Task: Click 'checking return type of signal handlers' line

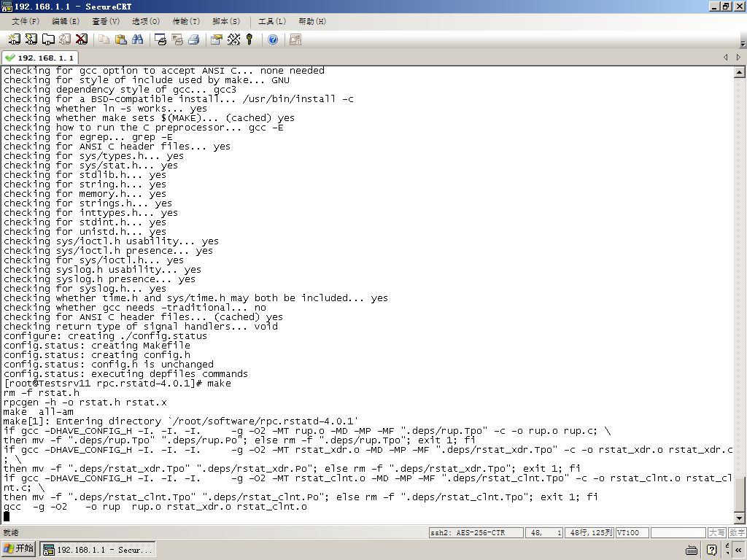Action: [141, 326]
